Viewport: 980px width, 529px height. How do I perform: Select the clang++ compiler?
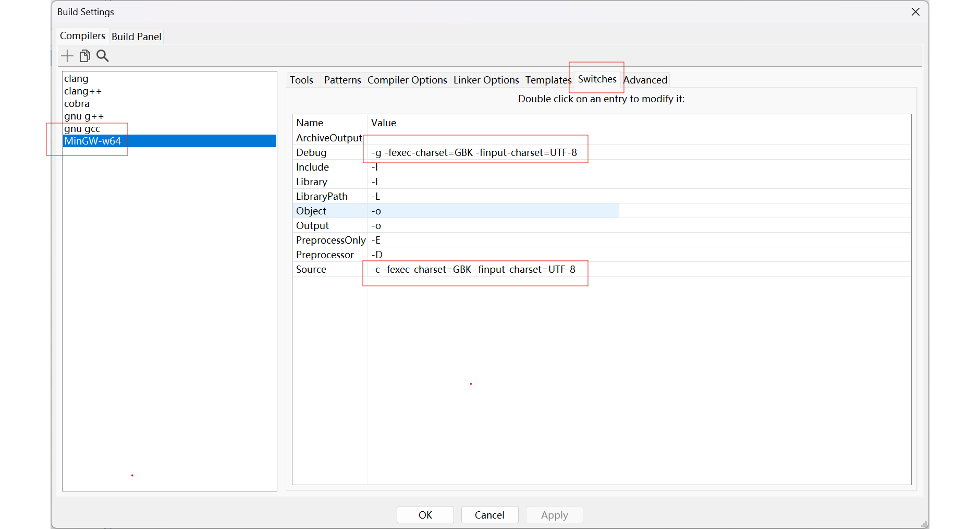[169, 91]
